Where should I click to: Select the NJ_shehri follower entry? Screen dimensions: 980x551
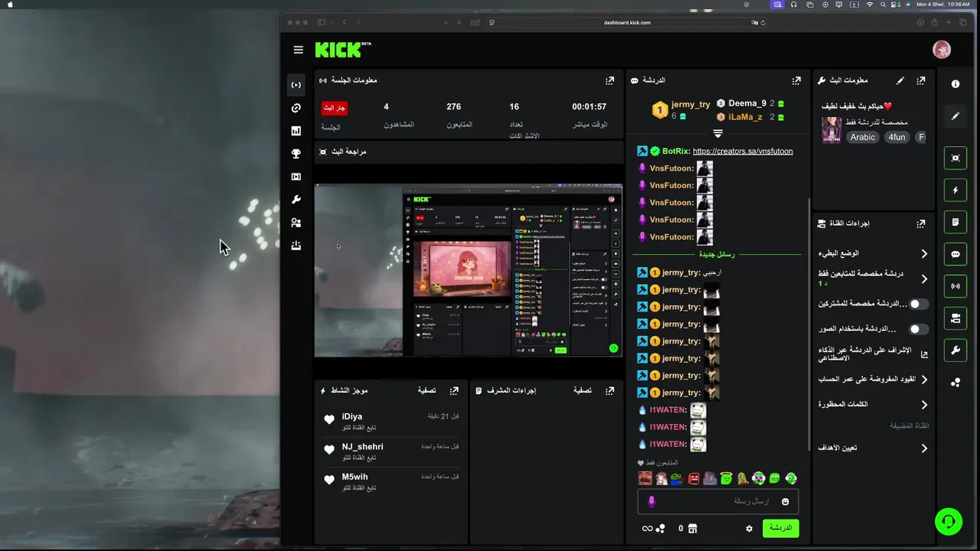point(391,451)
